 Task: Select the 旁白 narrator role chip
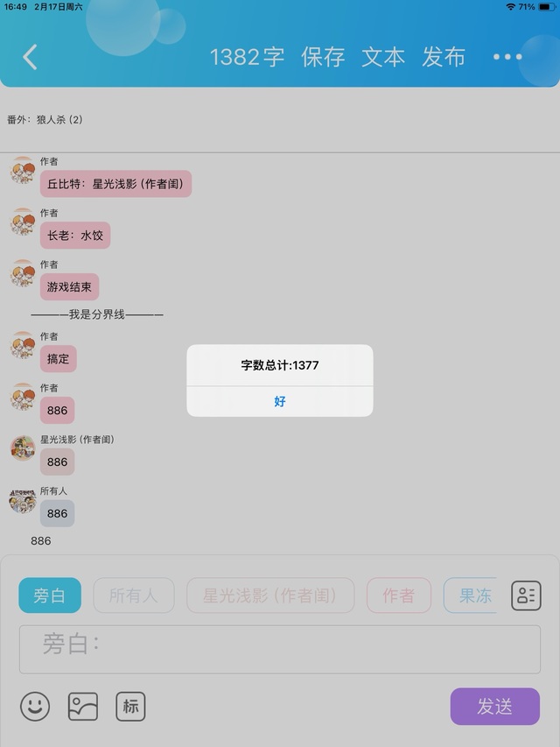click(50, 595)
